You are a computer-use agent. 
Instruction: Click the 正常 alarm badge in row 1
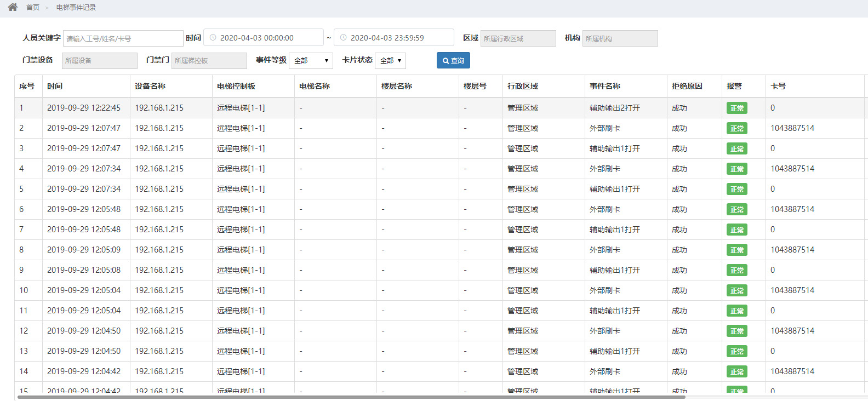pyautogui.click(x=736, y=108)
